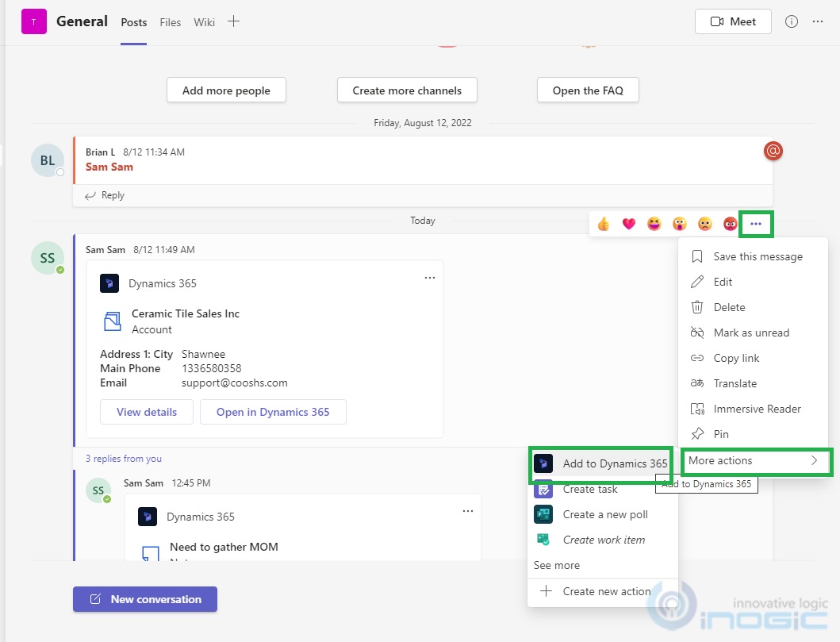Open the Wiki tab

[204, 22]
